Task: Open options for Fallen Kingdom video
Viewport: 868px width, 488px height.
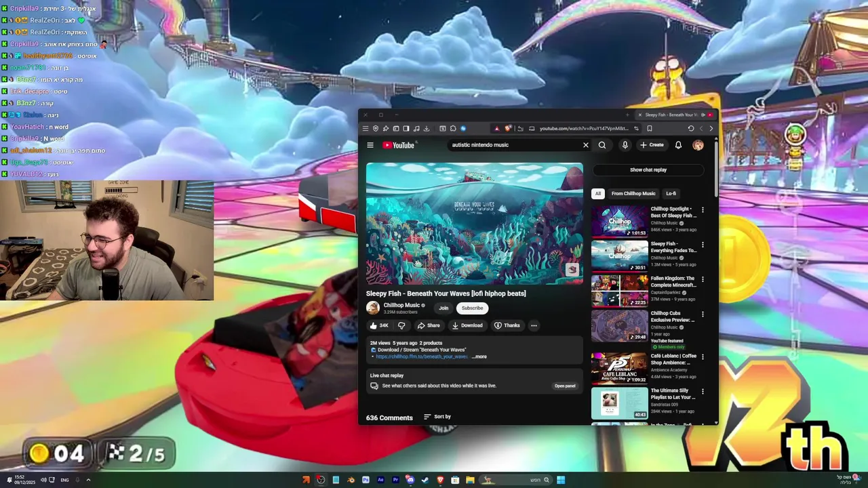Action: [703, 279]
